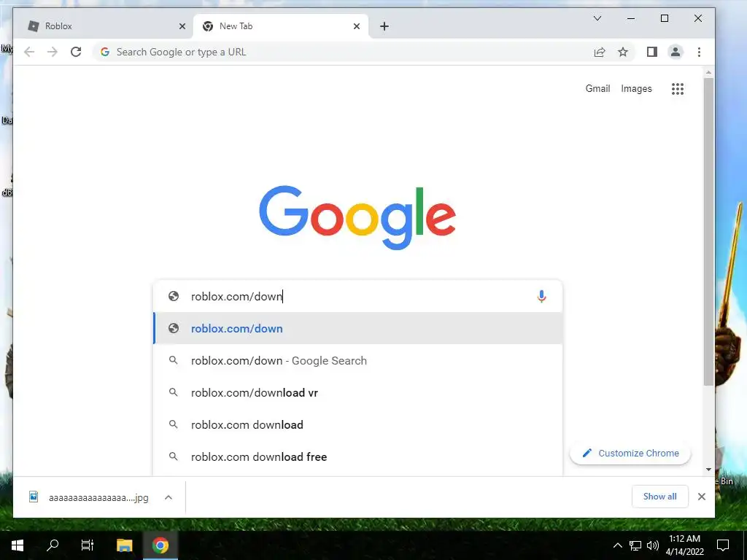
Task: Open the taskbar clock and date
Action: point(684,545)
